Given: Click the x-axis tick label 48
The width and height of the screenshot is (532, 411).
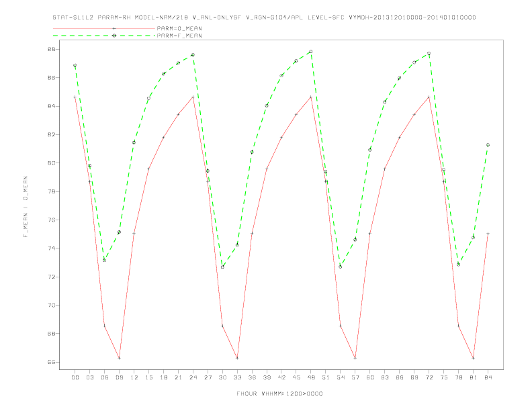Looking at the screenshot, I should pos(311,377).
